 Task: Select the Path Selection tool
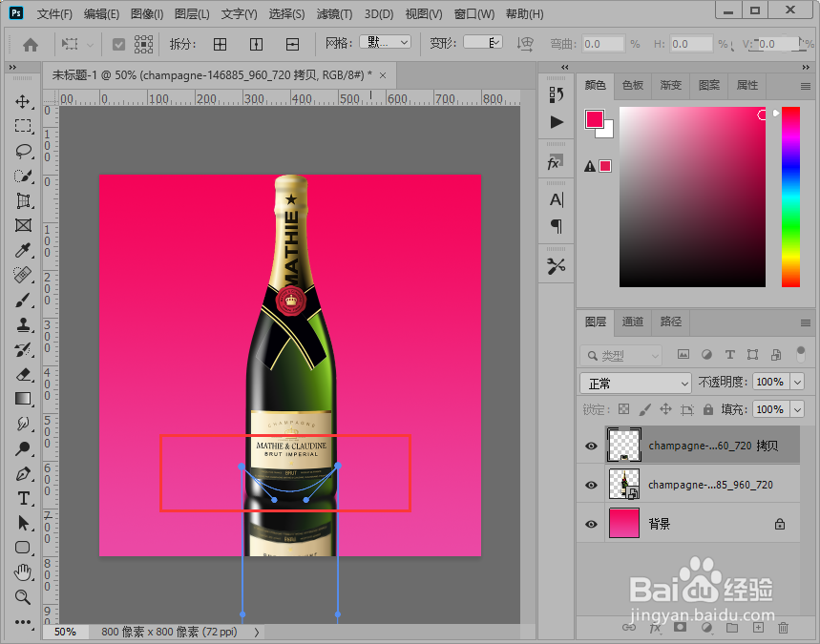23,523
